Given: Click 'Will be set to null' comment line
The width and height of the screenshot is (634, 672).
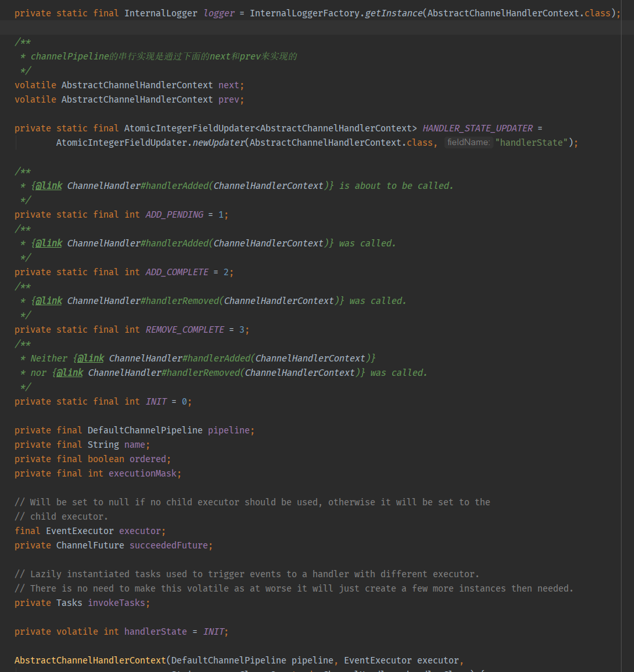Looking at the screenshot, I should coord(252,502).
